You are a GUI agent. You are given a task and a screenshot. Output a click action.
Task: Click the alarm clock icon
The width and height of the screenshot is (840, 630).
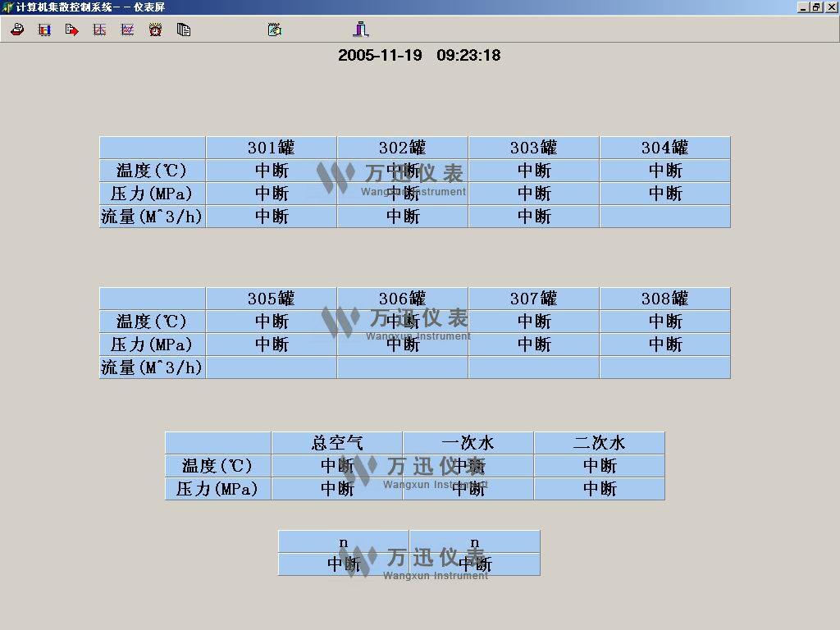point(154,30)
